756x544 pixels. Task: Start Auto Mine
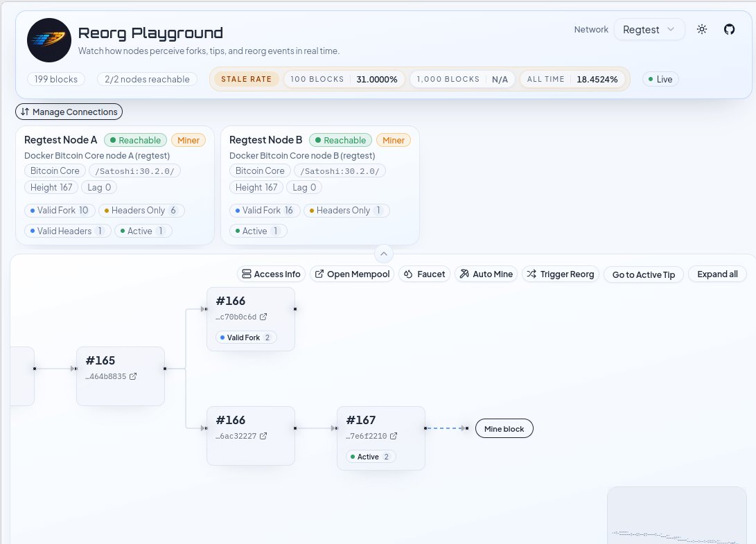tap(486, 274)
